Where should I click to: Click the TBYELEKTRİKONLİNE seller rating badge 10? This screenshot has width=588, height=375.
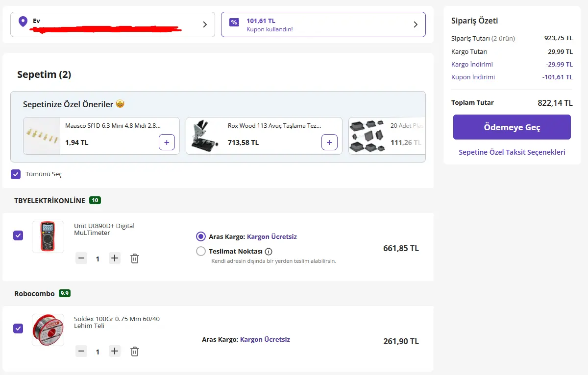coord(95,200)
